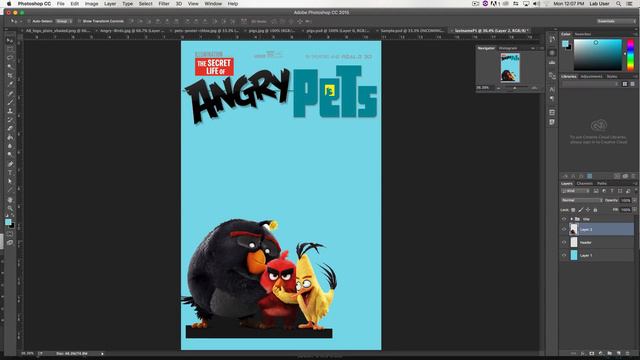Click the foreground color swatch in toolbox
The image size is (640, 360).
(8, 222)
